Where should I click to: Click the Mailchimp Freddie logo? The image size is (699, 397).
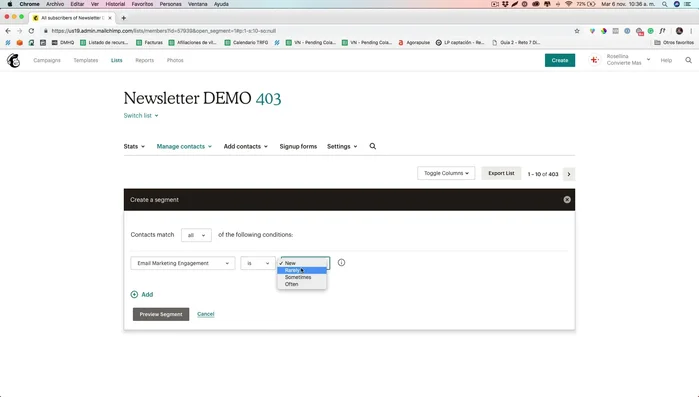click(13, 60)
